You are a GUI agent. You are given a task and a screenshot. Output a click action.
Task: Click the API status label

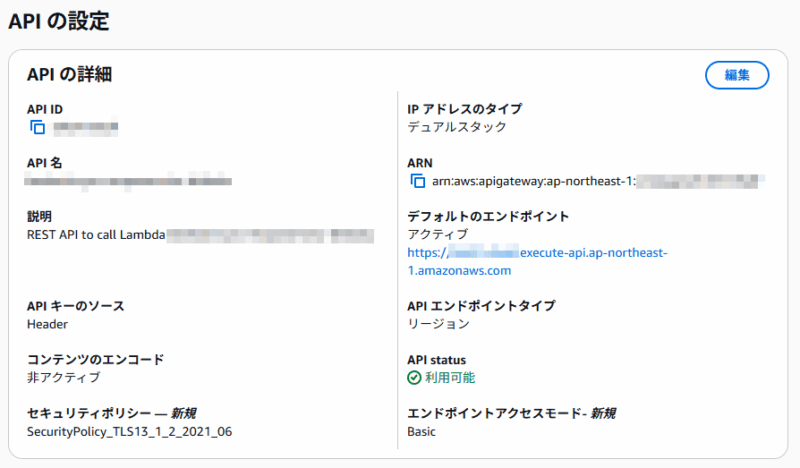437,360
